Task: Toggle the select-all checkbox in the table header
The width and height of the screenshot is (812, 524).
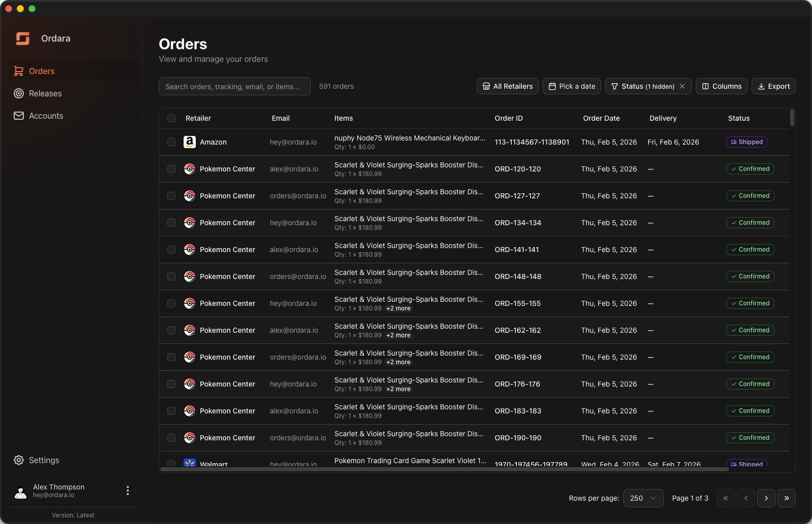Action: tap(171, 118)
